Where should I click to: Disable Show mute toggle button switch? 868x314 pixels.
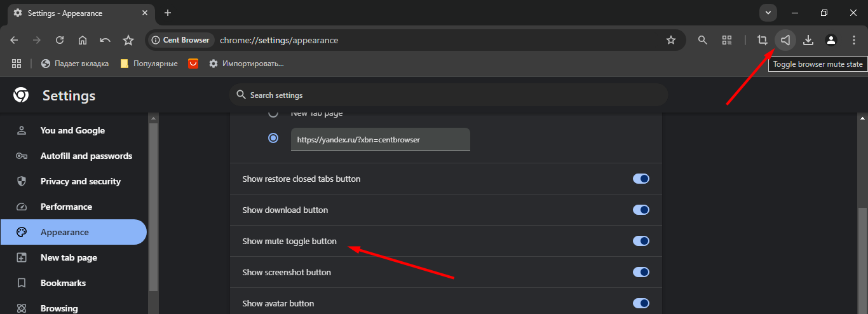click(x=641, y=241)
